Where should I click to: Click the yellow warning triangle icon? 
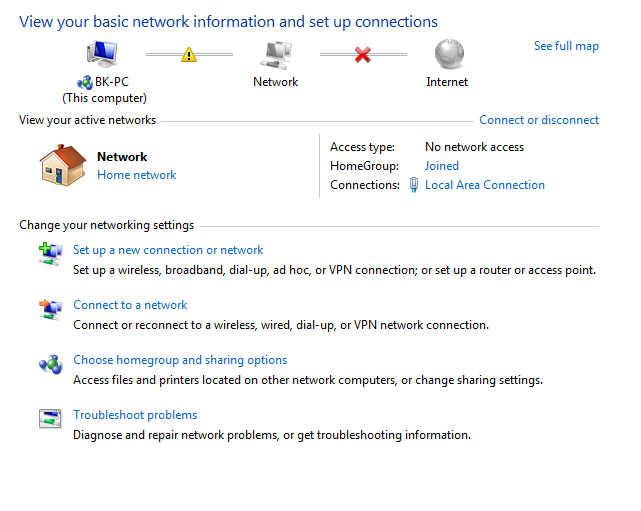(x=189, y=54)
